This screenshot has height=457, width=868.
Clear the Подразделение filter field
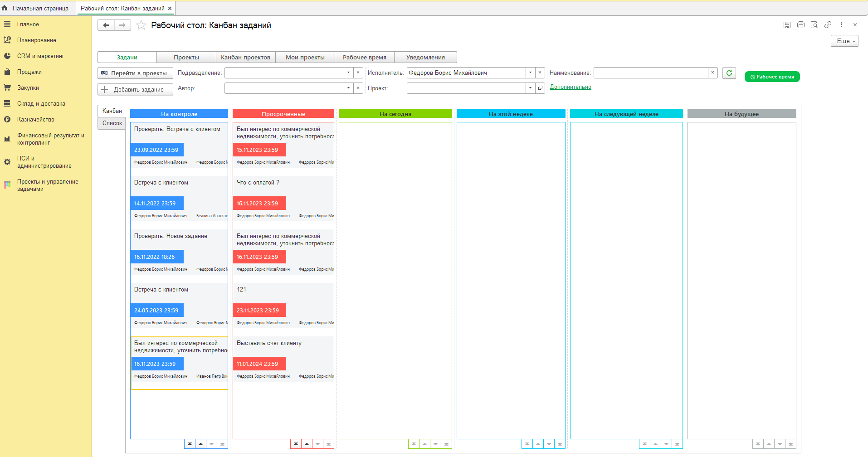coord(358,73)
